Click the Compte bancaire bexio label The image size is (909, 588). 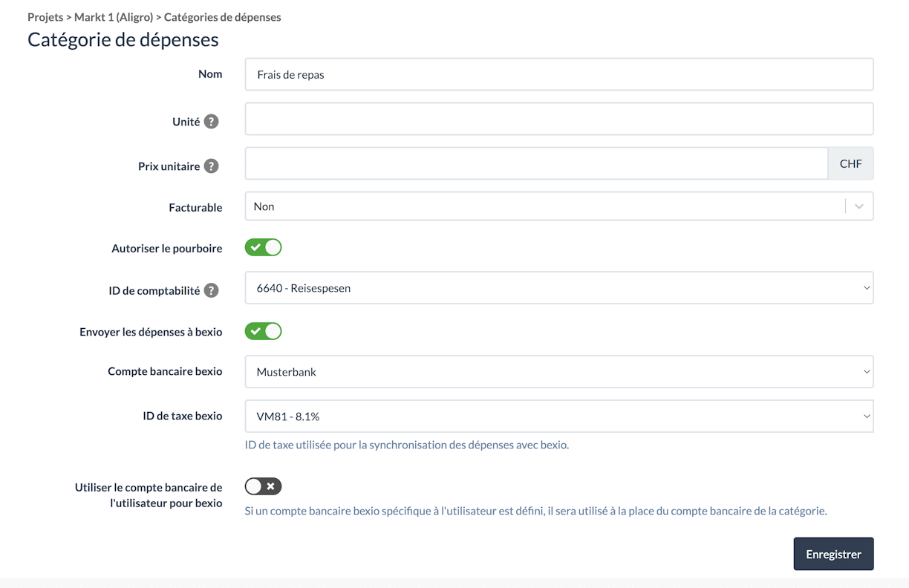pos(165,371)
